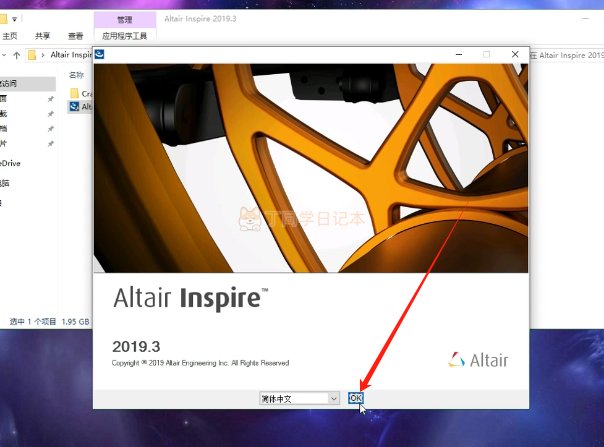Click the Up arrow in Explorer navigation
Viewport: 604px width, 447px height.
click(x=17, y=55)
